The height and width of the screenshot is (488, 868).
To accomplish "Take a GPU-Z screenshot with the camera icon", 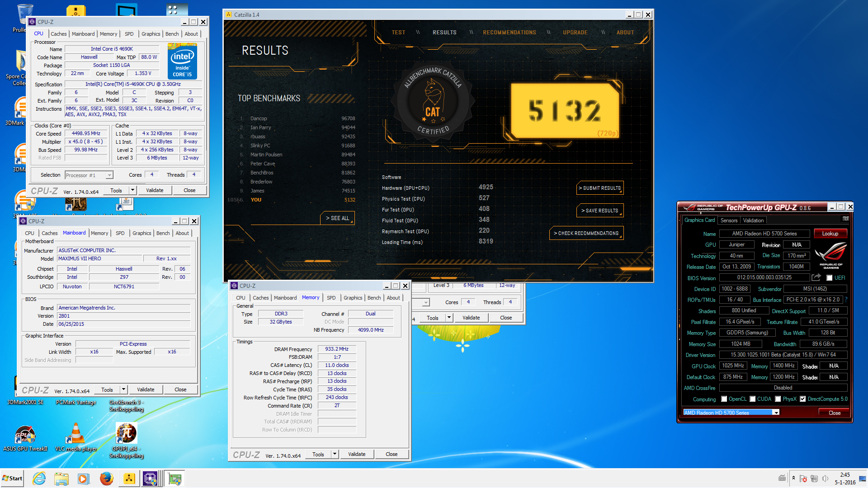I will [845, 219].
